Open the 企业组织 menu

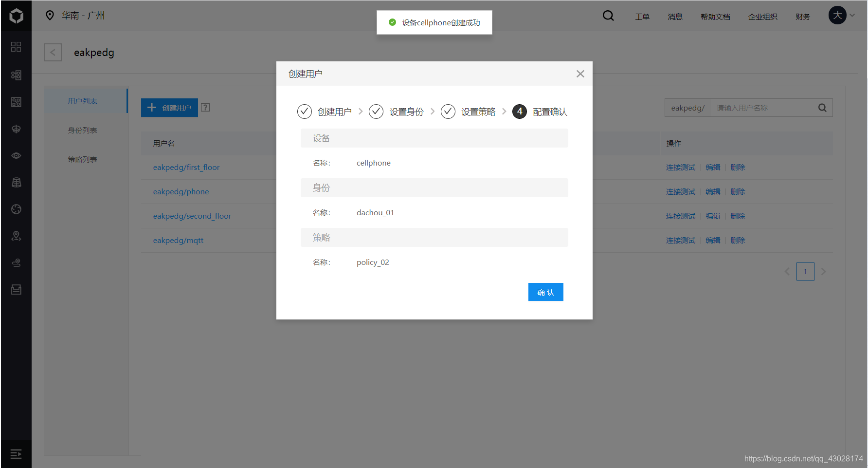point(762,17)
